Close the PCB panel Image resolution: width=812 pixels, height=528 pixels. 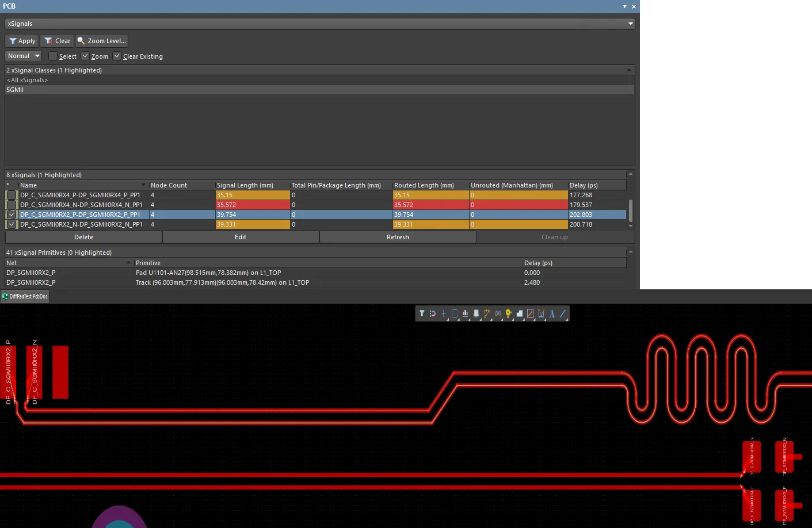point(634,6)
